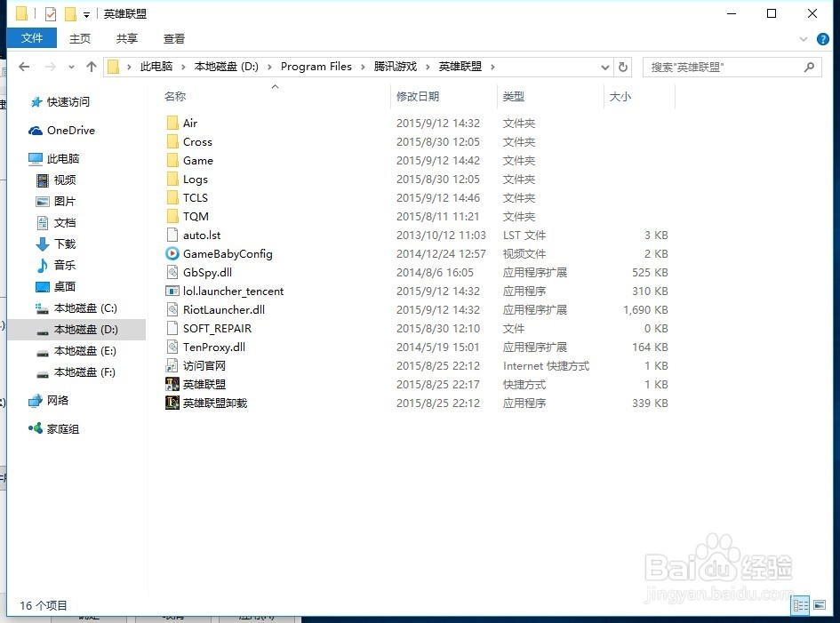Open the 查看 ribbon tab
The width and height of the screenshot is (840, 623).
(174, 38)
